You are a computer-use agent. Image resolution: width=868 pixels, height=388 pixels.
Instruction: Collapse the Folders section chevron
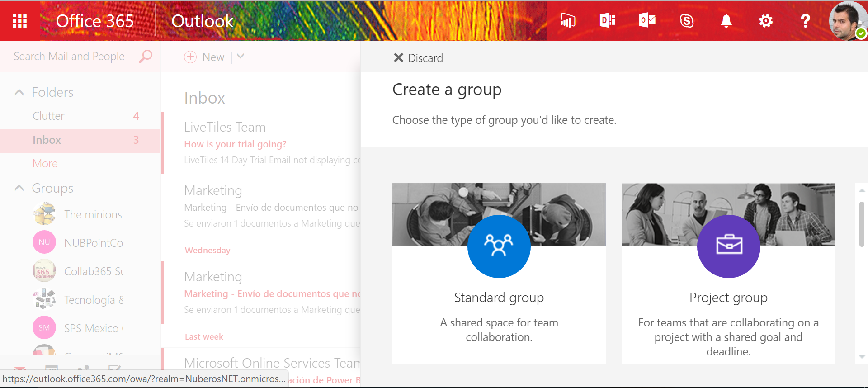[x=19, y=93]
